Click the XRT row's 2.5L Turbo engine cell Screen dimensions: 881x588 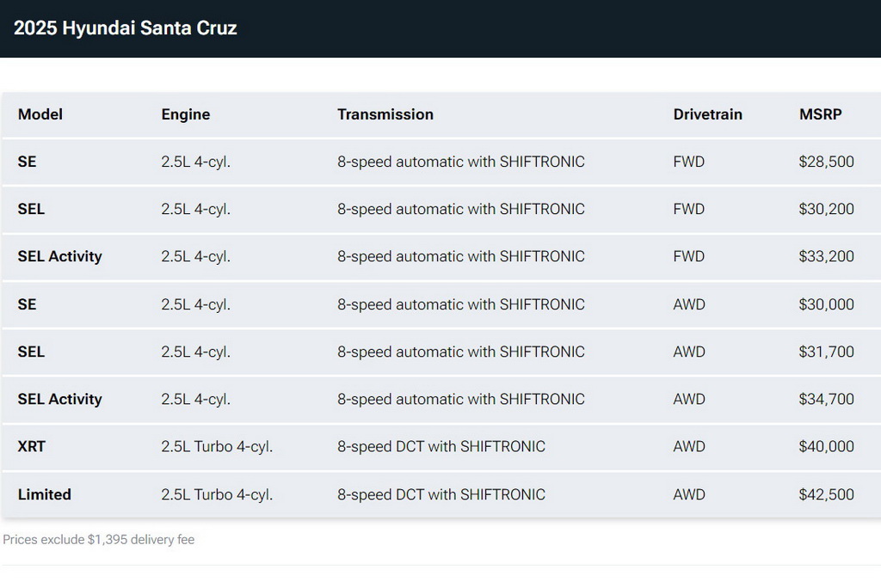pos(217,446)
